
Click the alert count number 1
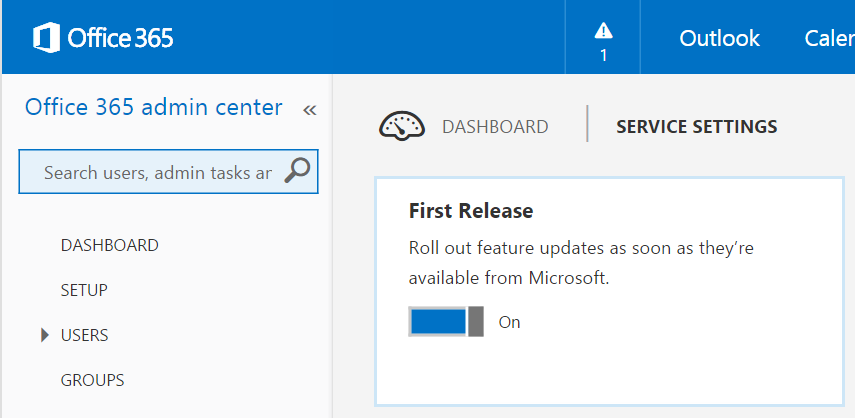[604, 55]
